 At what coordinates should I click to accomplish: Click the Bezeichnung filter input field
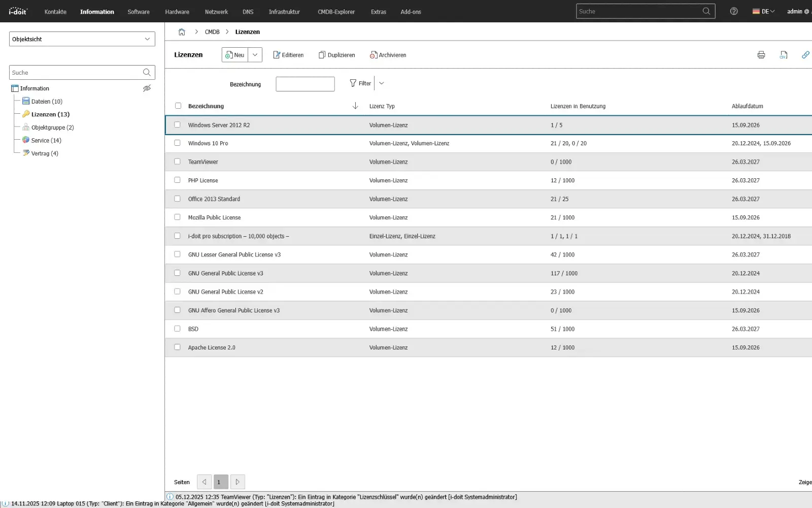[x=305, y=84]
